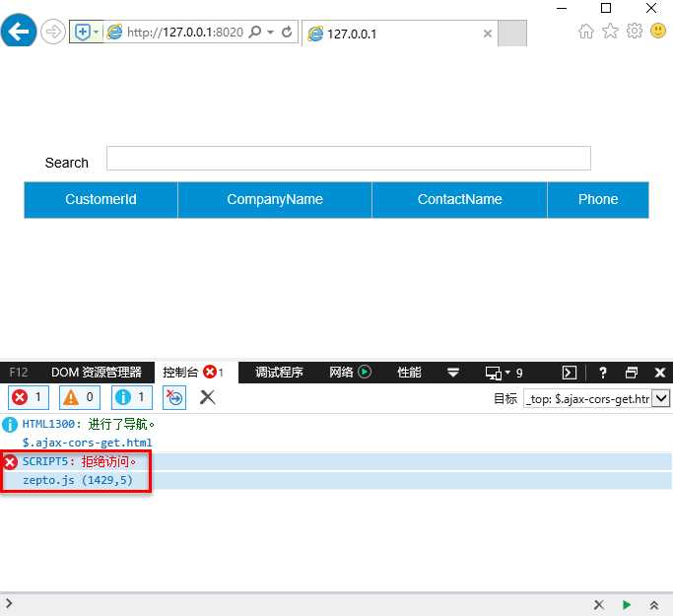673x616 pixels.
Task: Run the script with green play icon
Action: [627, 605]
